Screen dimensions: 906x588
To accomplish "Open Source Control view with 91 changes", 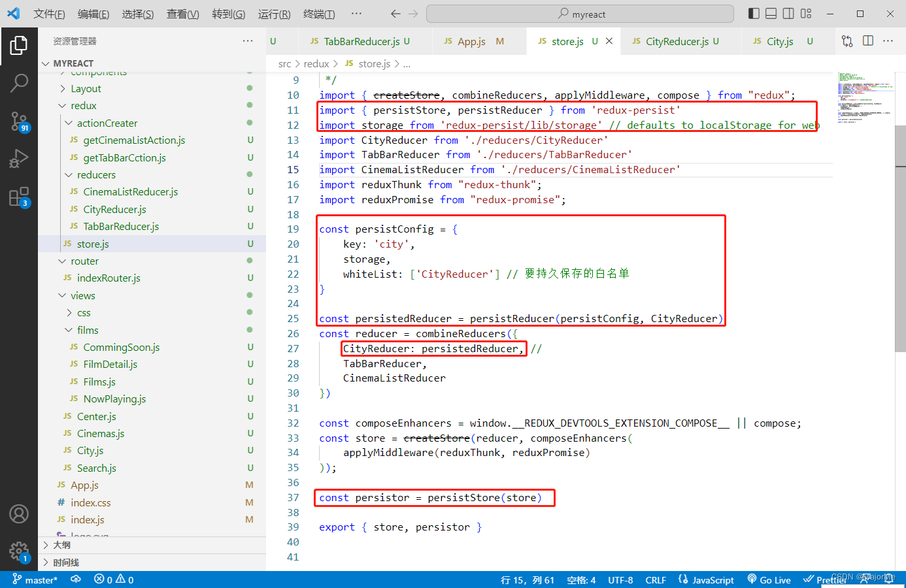I will [19, 121].
